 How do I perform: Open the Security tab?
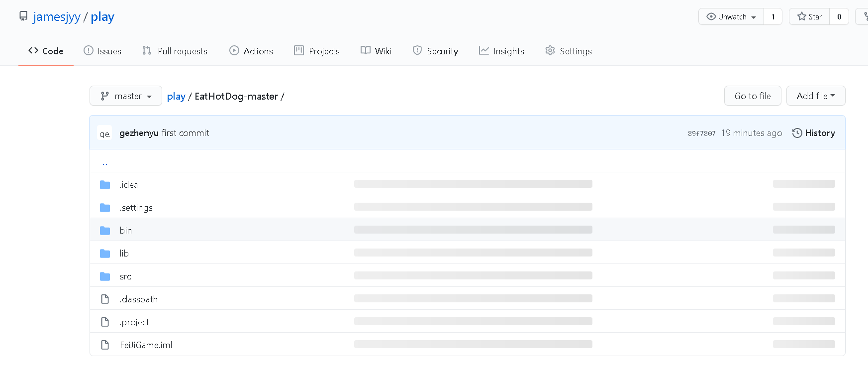435,51
